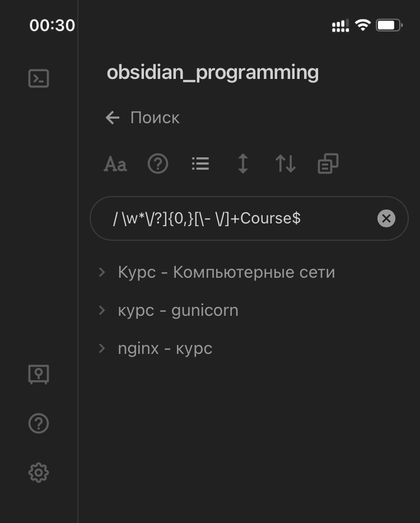Select the obsidian_programming vault title
420x523 pixels.
(x=214, y=72)
